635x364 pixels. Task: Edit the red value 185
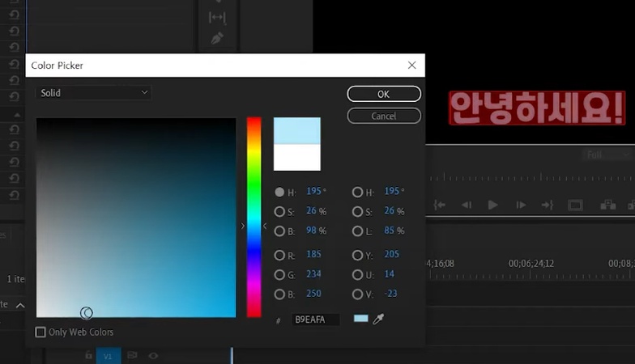pos(314,254)
